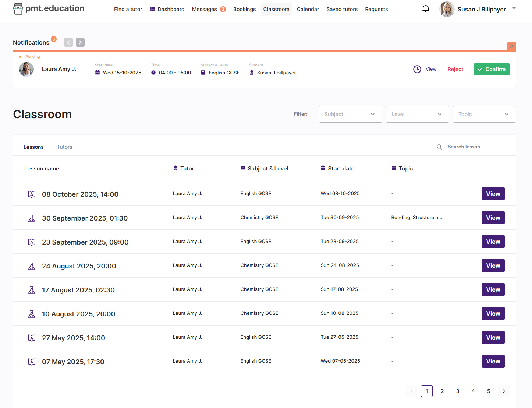The width and height of the screenshot is (532, 408).
Task: Open Messages in the top navigation
Action: pos(205,9)
